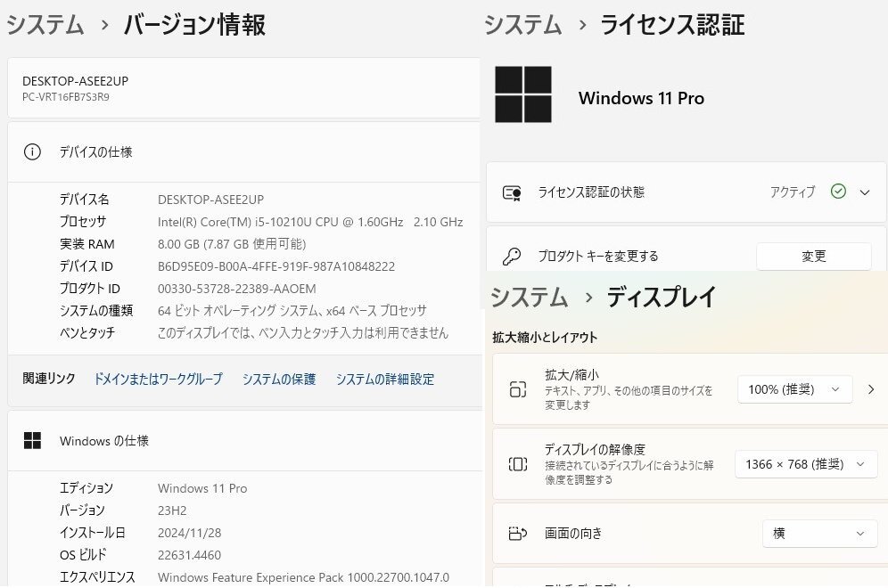Click the プロダクト ID value 00330-53728-22389-AAOEM
The height and width of the screenshot is (588, 888).
237,289
